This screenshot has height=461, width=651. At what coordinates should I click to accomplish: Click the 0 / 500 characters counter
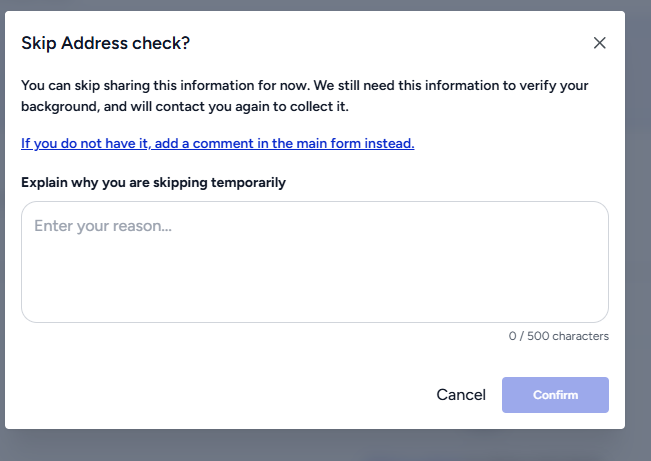(558, 336)
